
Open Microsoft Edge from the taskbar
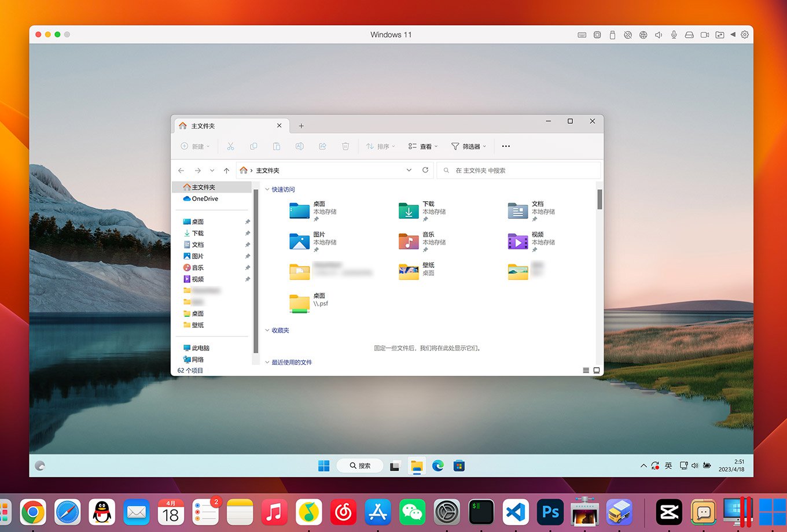[438, 465]
